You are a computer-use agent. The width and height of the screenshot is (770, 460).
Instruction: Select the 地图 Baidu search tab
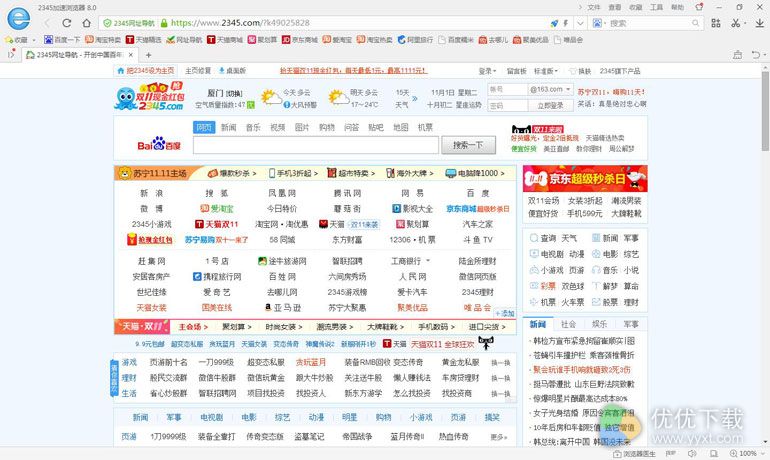coord(401,128)
